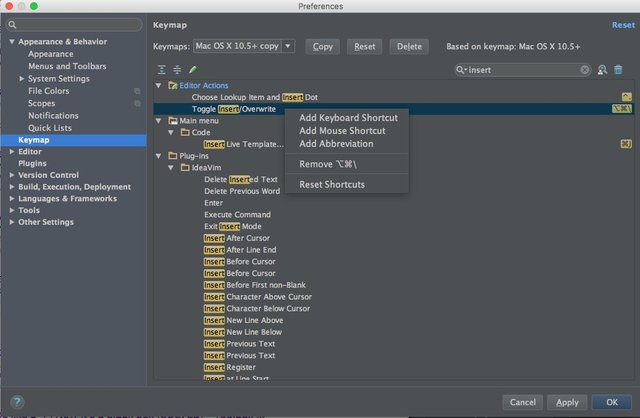Click the help question mark button
The width and height of the screenshot is (640, 418).
[x=17, y=402]
